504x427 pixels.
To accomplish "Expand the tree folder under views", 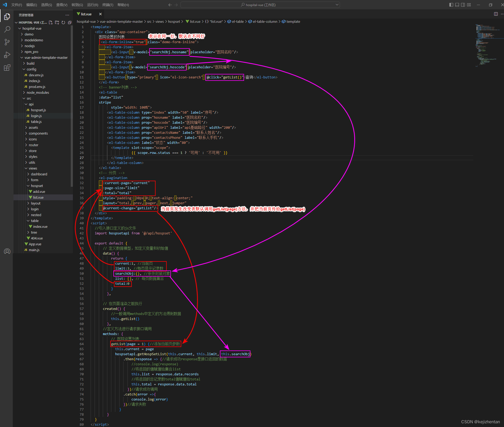I will (x=34, y=232).
